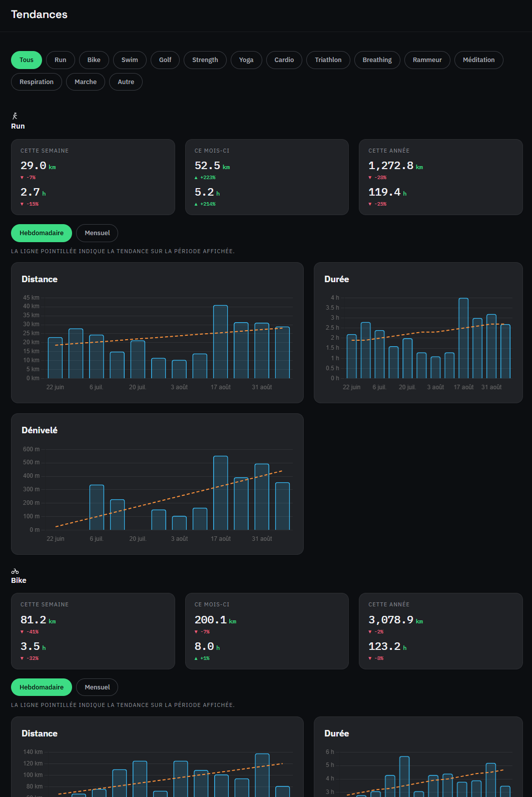Show Breathing activities only
532x797 pixels.
377,60
